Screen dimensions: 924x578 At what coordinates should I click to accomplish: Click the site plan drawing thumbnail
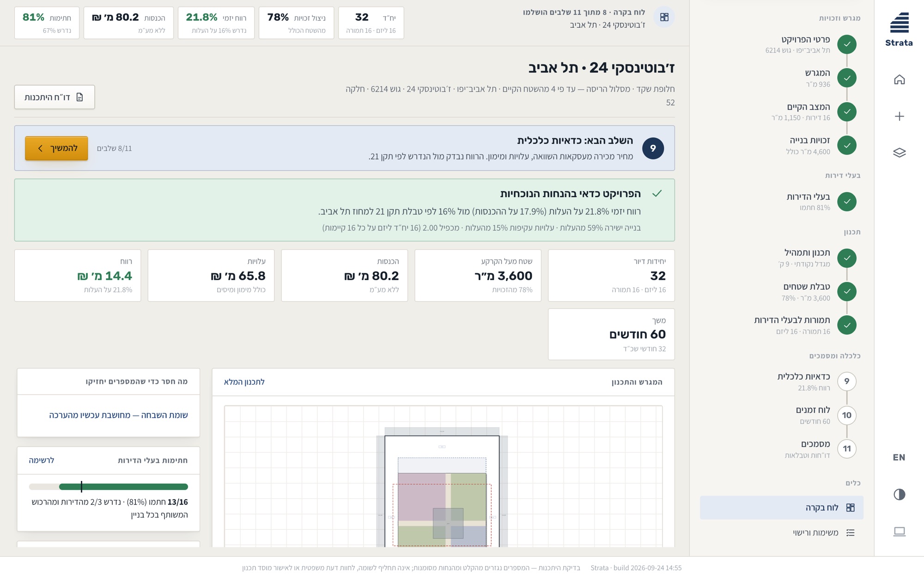(443, 476)
